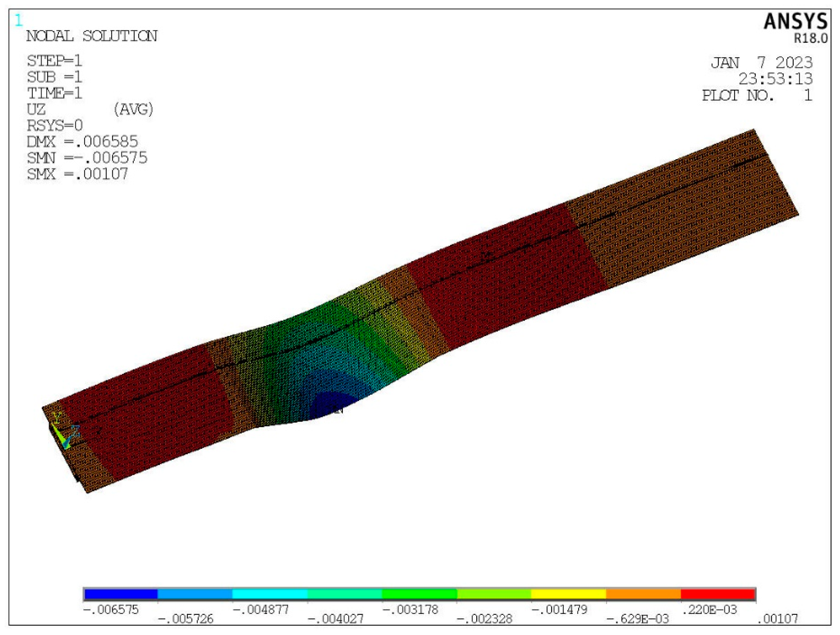Click the SMX =.00107 label
The height and width of the screenshot is (635, 840).
(x=77, y=174)
